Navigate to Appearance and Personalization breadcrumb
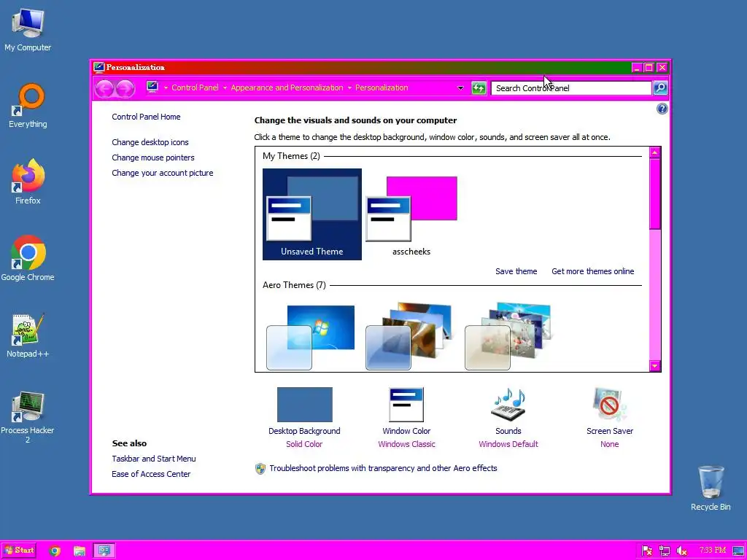This screenshot has width=747, height=560. coord(287,87)
